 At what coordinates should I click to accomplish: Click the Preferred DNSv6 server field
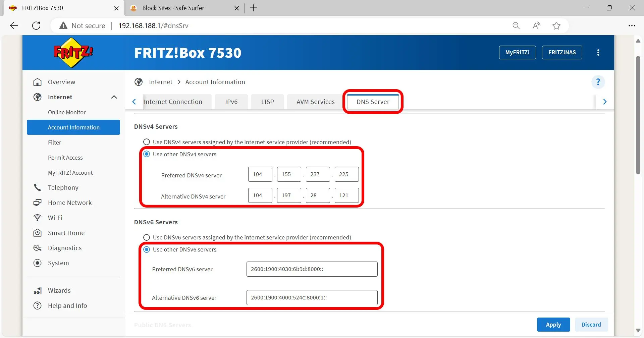coord(312,269)
